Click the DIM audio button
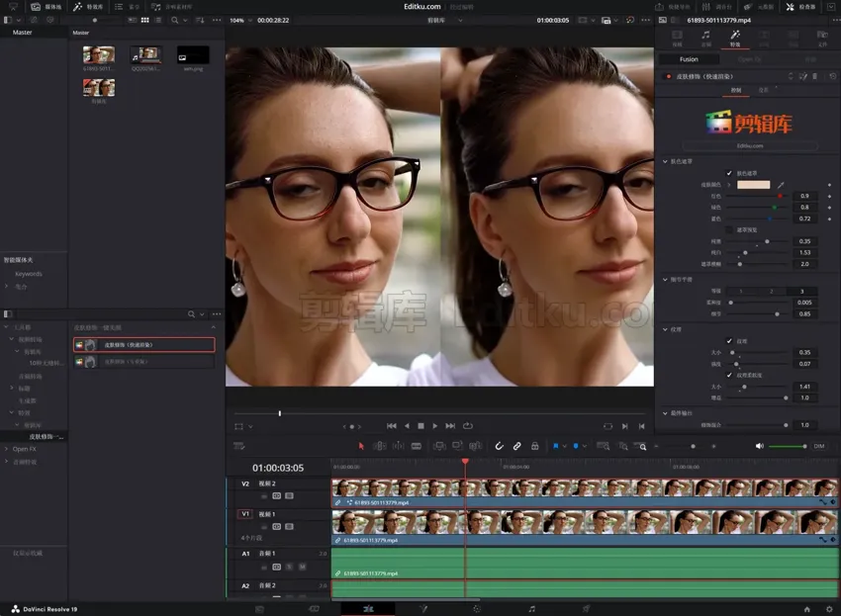This screenshot has height=616, width=841. tap(819, 446)
